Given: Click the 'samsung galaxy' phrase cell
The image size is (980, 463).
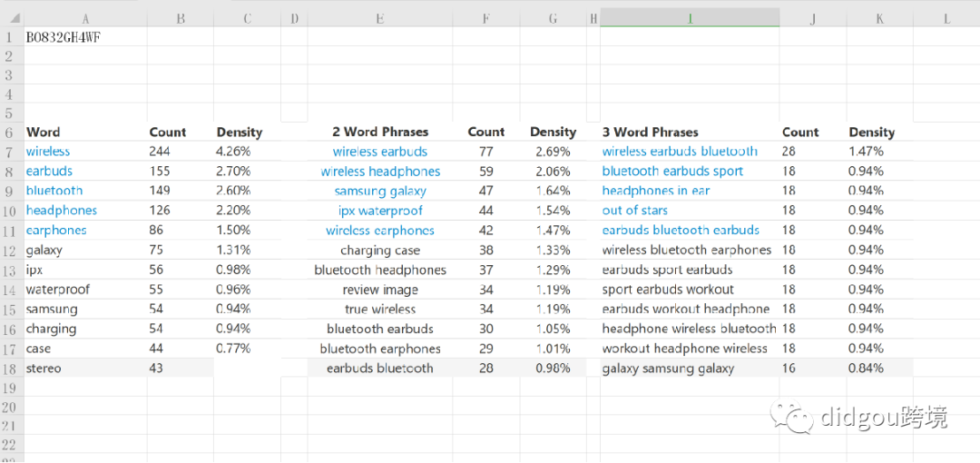Looking at the screenshot, I should pos(380,191).
